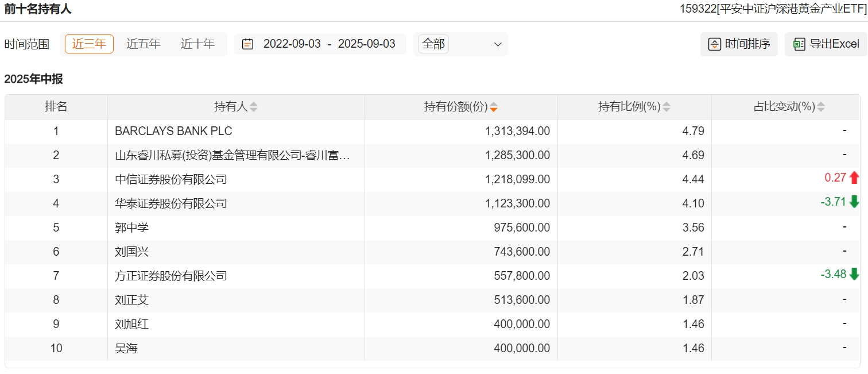Viewport: 868px width, 374px height.
Task: Sort by 持有人 column arrows
Action: pos(254,107)
